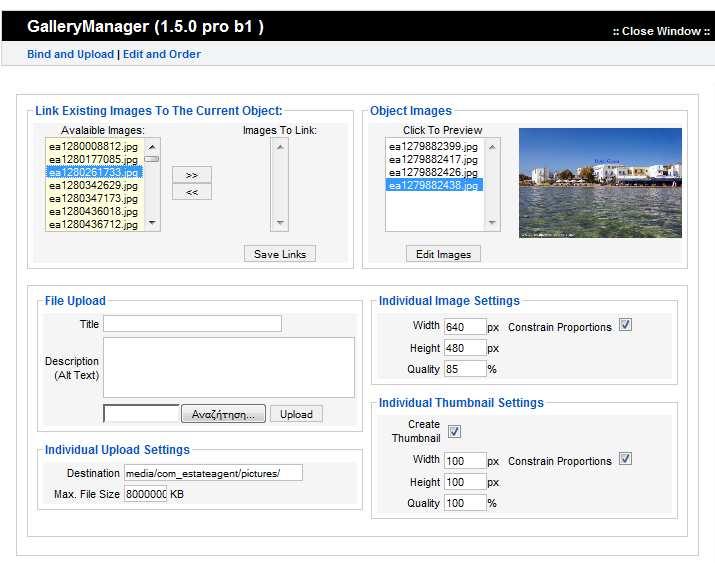Focus the File Upload Title field
The height and width of the screenshot is (563, 715).
point(192,324)
